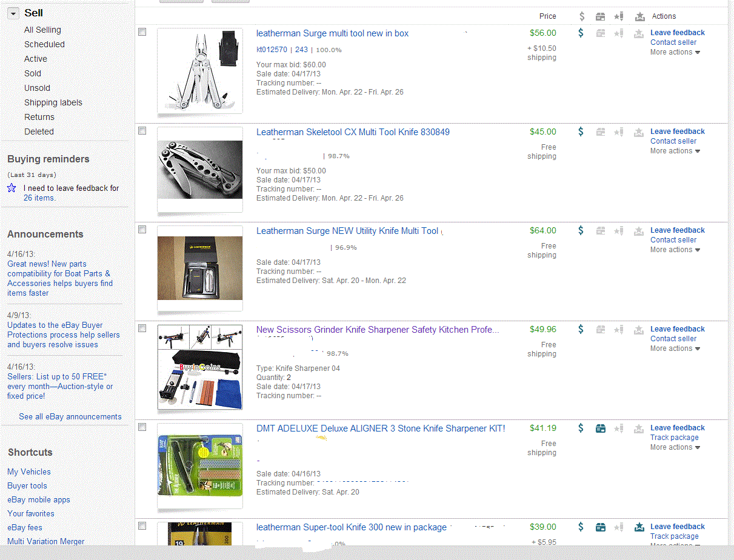Click the shipped icon for the $64.00 Surge item
734x560 pixels.
tap(600, 230)
